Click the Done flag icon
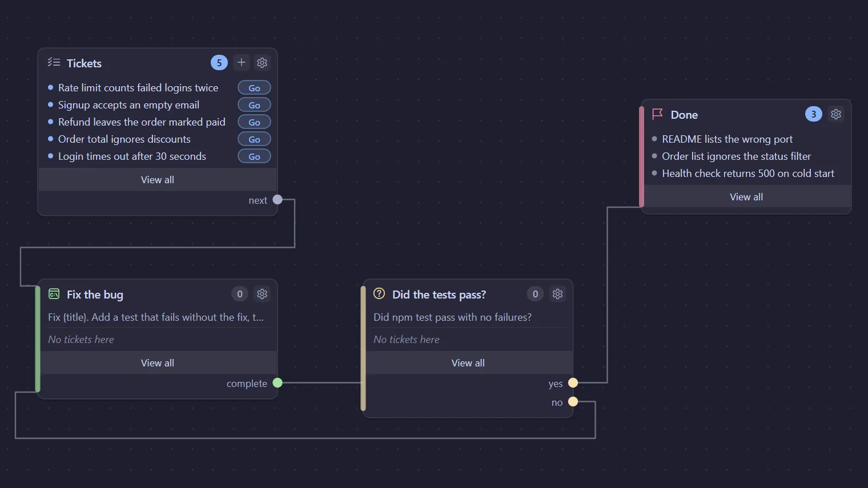The width and height of the screenshot is (868, 488). (x=657, y=114)
